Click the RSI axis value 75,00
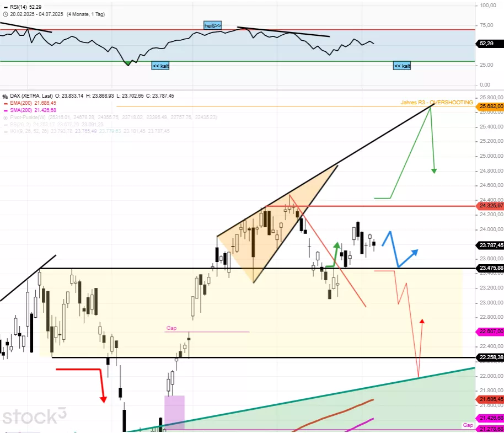504x433 pixels. point(486,25)
